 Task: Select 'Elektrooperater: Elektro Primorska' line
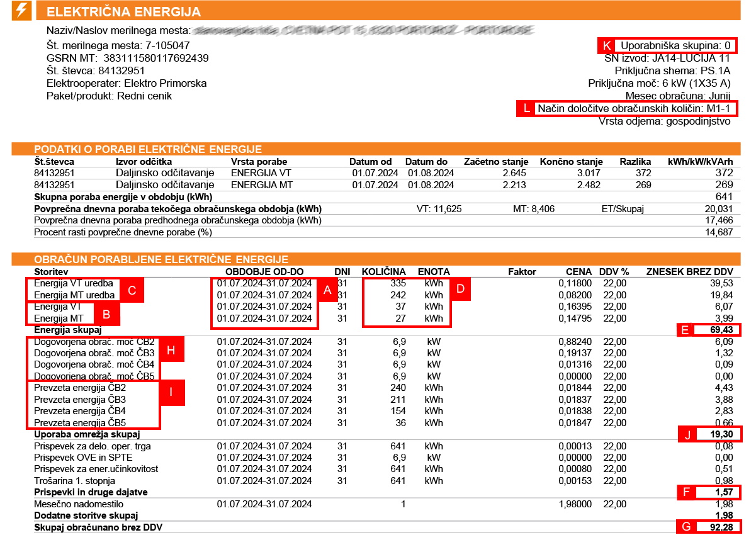tap(127, 84)
